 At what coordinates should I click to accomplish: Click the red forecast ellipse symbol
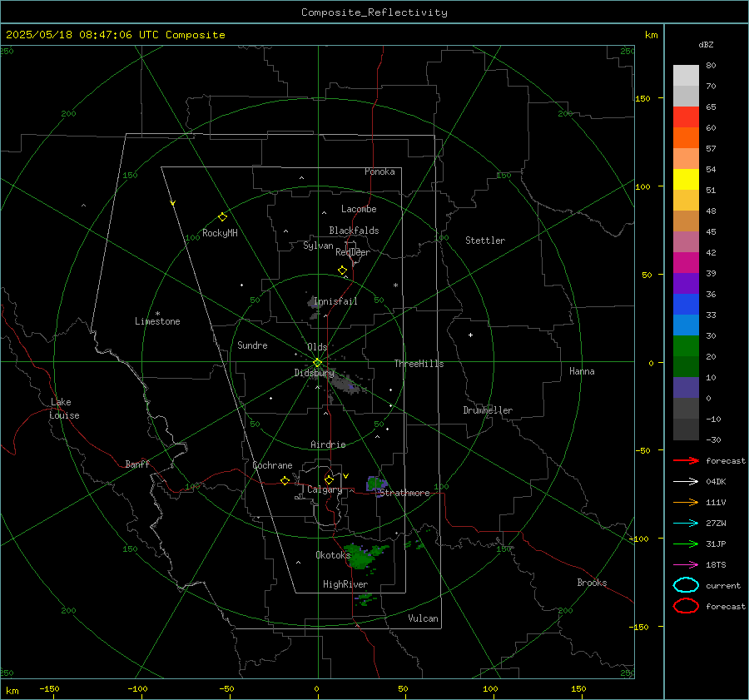point(686,606)
